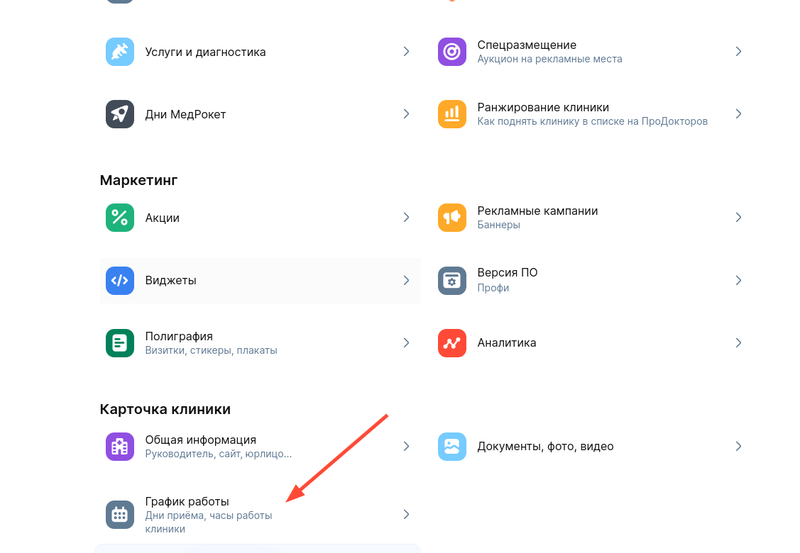Open the Общая информация menu item
The height and width of the screenshot is (553, 800).
pyautogui.click(x=199, y=440)
